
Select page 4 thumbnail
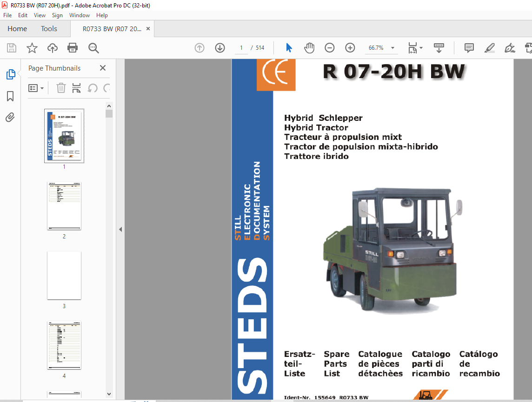pos(64,345)
